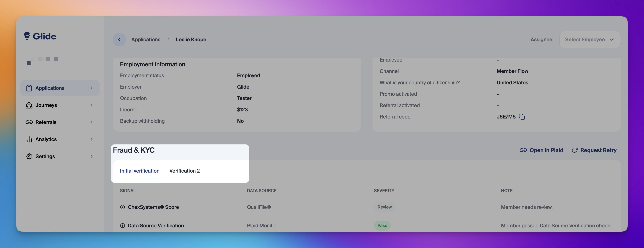
Task: Click the Settings gear icon
Action: click(29, 156)
